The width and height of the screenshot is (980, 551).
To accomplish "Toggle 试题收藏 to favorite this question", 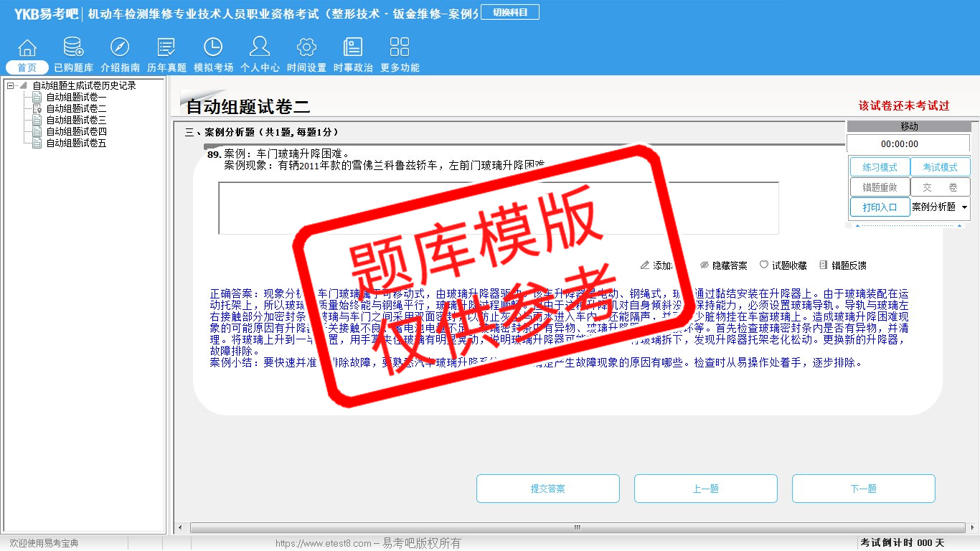I will 783,265.
